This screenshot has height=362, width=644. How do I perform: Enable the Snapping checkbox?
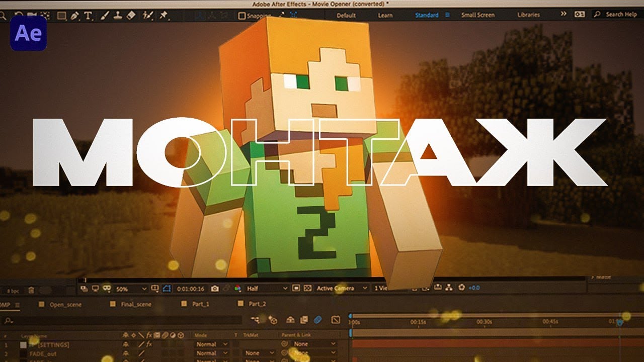tap(242, 16)
